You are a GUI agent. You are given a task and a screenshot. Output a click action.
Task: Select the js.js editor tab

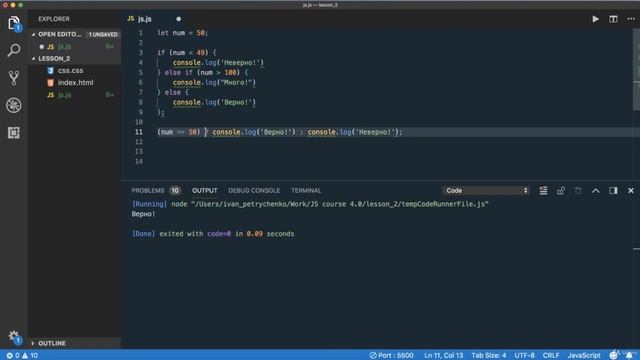(154, 19)
